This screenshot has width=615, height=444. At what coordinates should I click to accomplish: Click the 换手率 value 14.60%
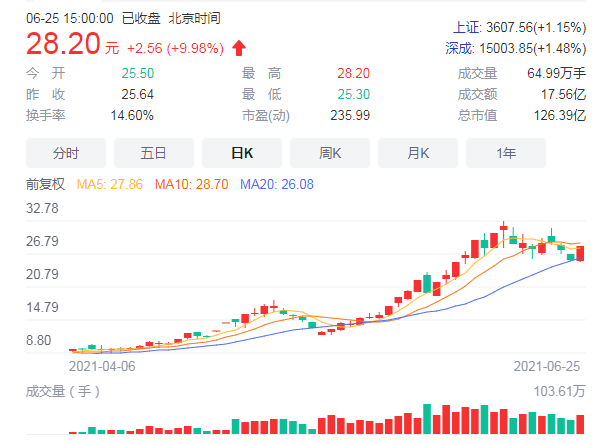click(x=132, y=116)
